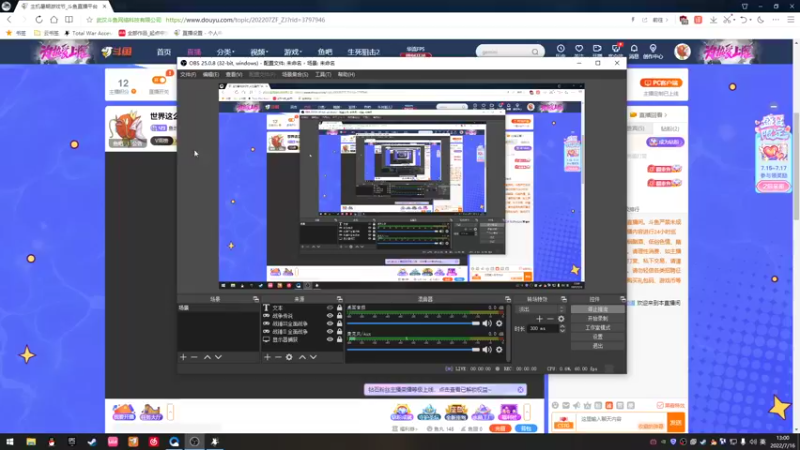Open the watch history clock icon on Douyu
This screenshot has height=450, width=800.
pyautogui.click(x=560, y=50)
